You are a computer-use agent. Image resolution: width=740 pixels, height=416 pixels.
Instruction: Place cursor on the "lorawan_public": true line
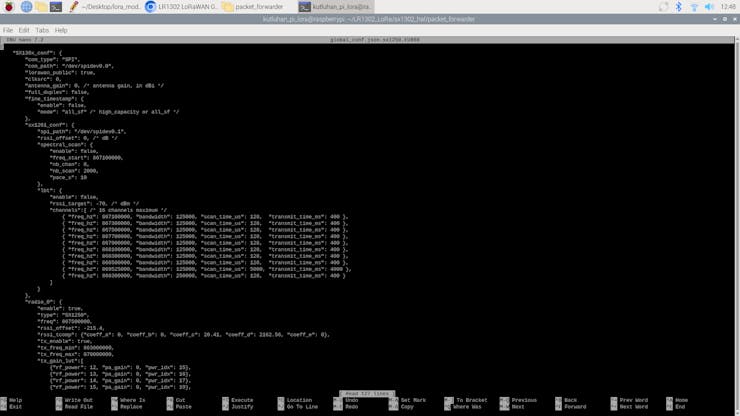tap(60, 73)
